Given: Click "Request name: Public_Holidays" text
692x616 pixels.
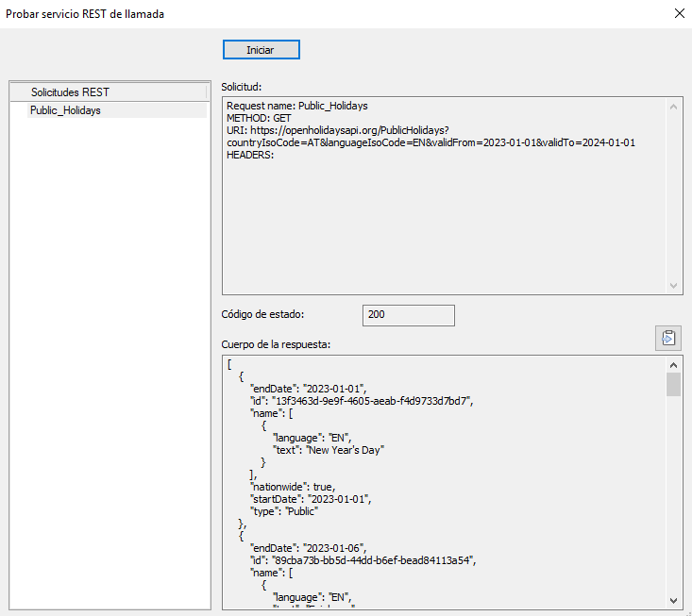Looking at the screenshot, I should click(297, 106).
